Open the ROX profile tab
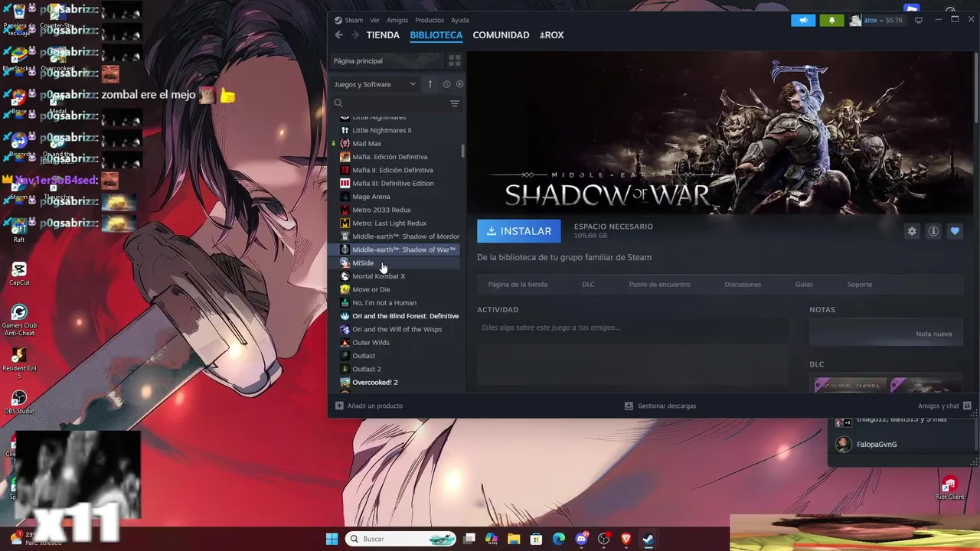This screenshot has width=980, height=551. (551, 35)
